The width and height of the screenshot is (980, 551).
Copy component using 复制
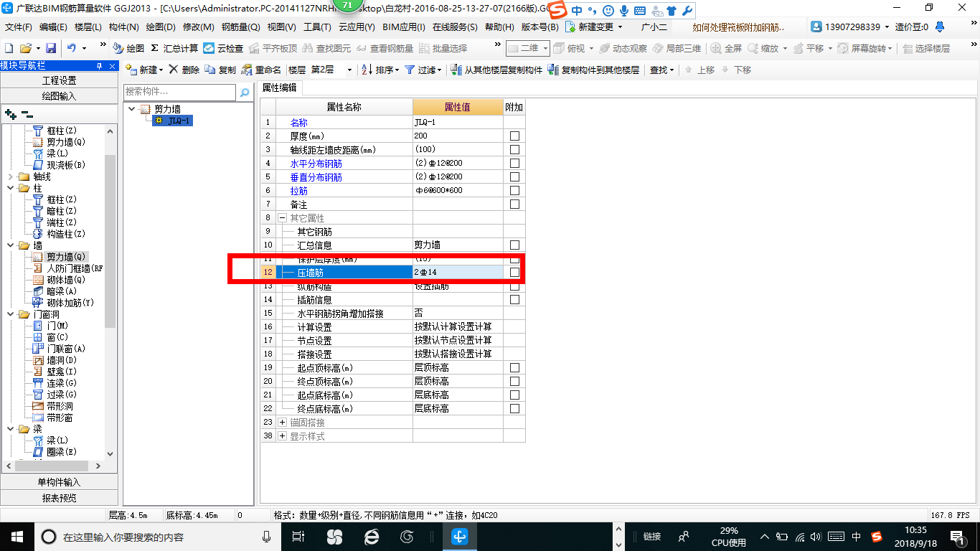click(x=220, y=70)
